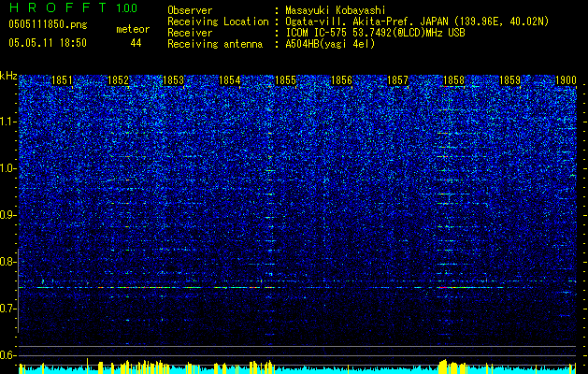The height and width of the screenshot is (374, 588).
Task: Click the 1855 time marker
Action: click(x=286, y=80)
